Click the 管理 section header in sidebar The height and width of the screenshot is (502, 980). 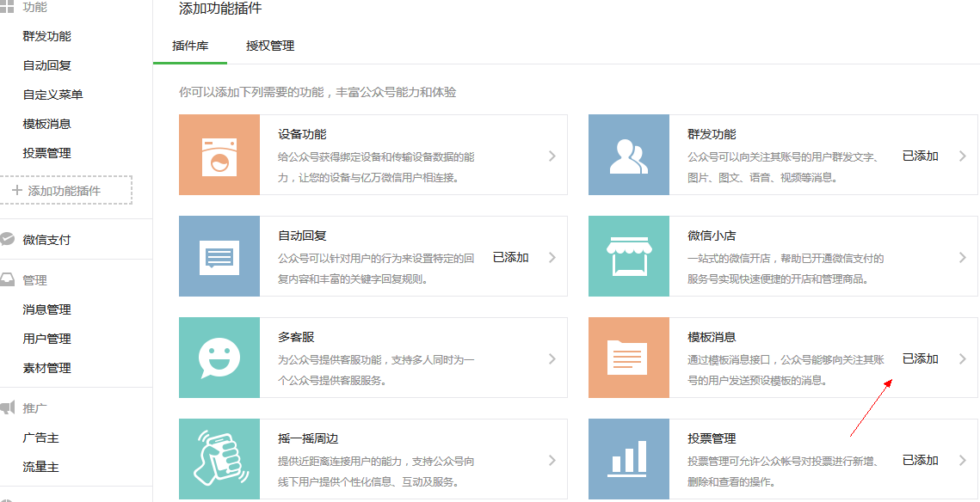coord(35,280)
